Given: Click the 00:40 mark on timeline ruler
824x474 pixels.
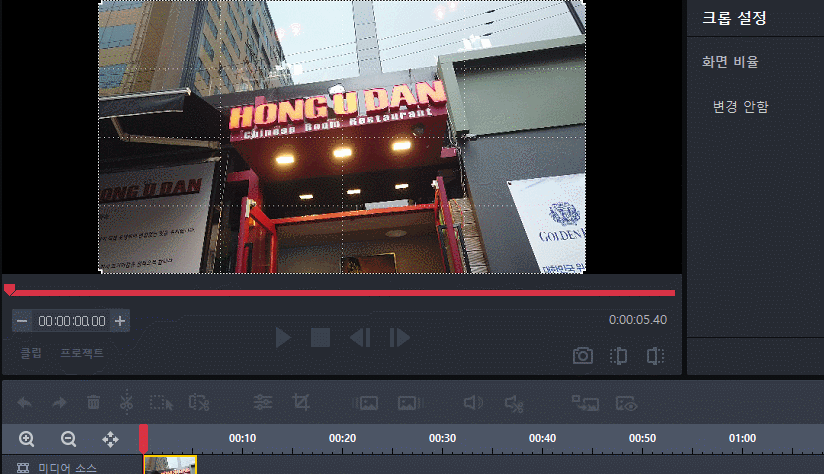Looking at the screenshot, I should click(542, 438).
